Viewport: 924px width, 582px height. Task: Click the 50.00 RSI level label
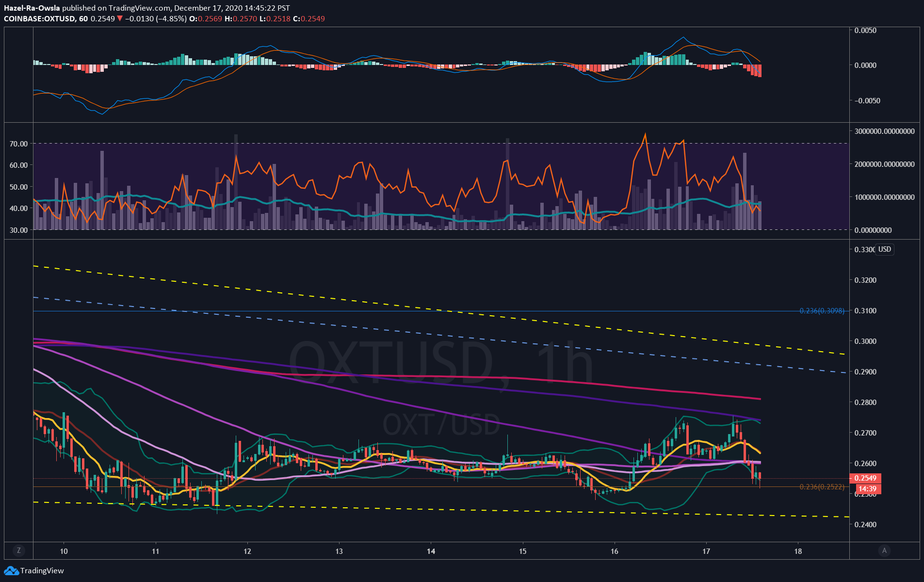coord(18,187)
